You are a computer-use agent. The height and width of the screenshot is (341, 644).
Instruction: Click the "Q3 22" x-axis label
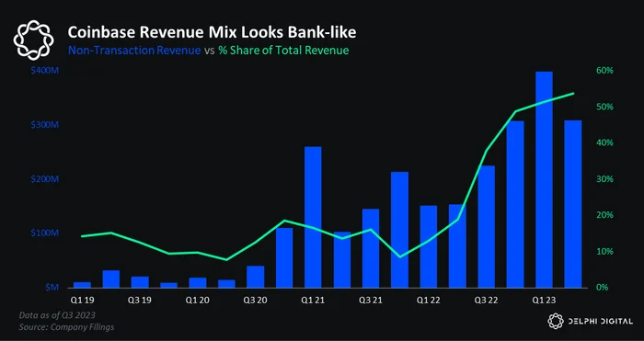487,301
